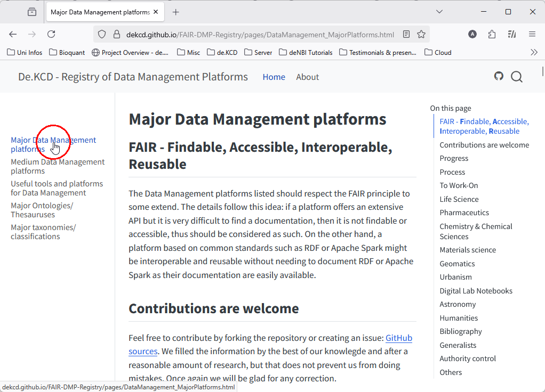This screenshot has width=545, height=392.
Task: Jump to Life Science section
Action: click(459, 199)
